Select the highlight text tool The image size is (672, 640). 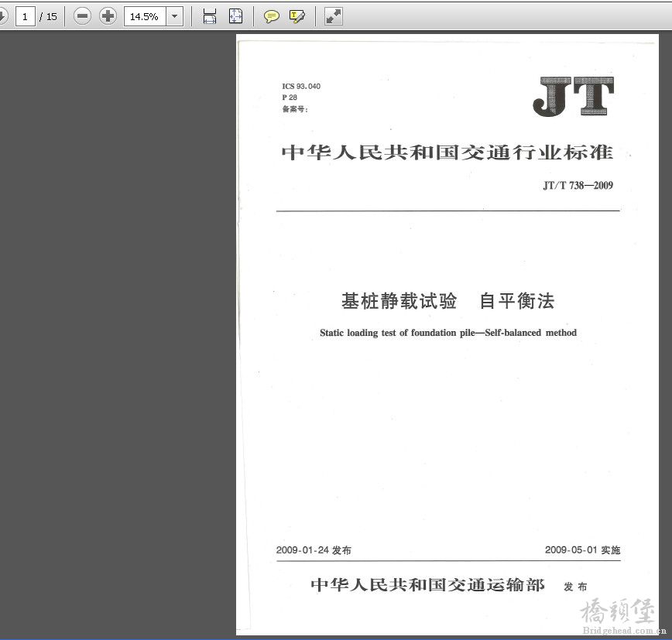tap(297, 17)
